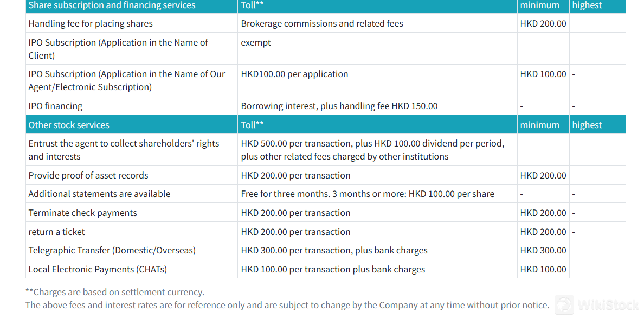Click 'minimum' header in Other stock services

[543, 125]
